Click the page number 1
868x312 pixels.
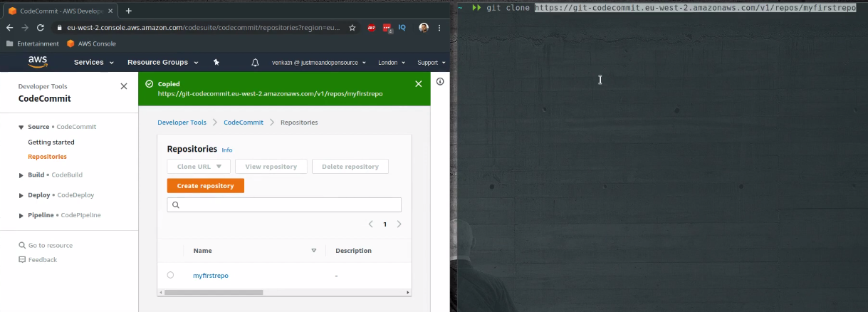tap(385, 224)
